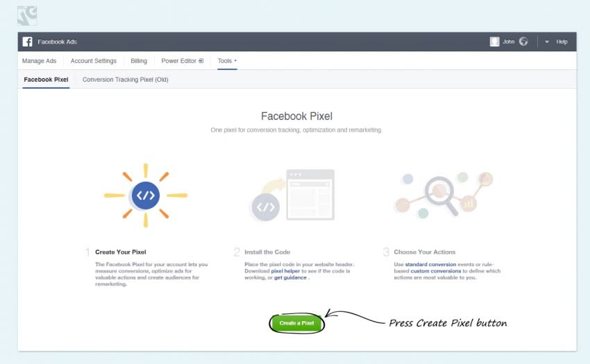Screen dimensions: 590x364
Task: Click the Power Editor external-link icon
Action: point(201,60)
